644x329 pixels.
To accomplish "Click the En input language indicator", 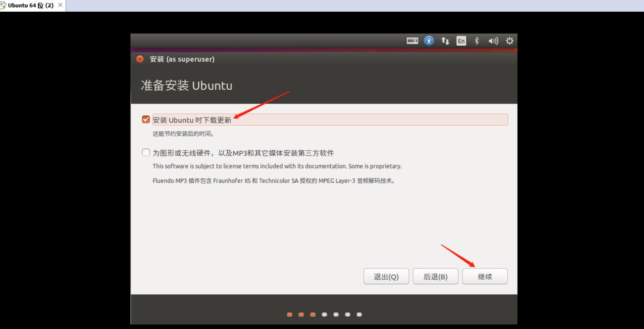I will tap(461, 41).
